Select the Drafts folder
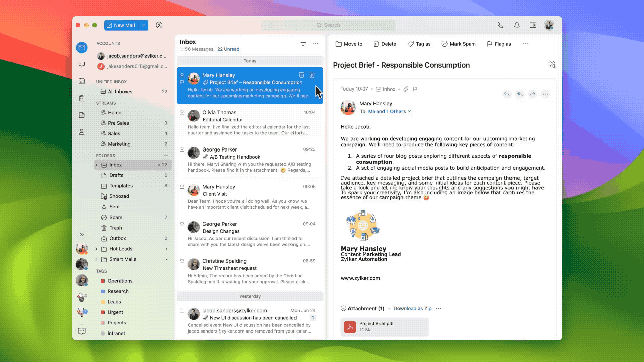 pyautogui.click(x=116, y=175)
